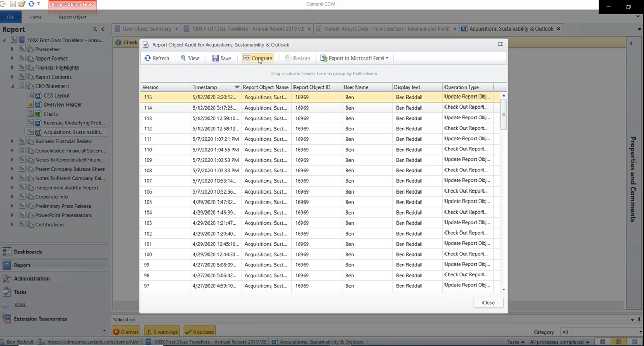Select the version 100 audit row
This screenshot has width=644, height=346.
pos(320,254)
